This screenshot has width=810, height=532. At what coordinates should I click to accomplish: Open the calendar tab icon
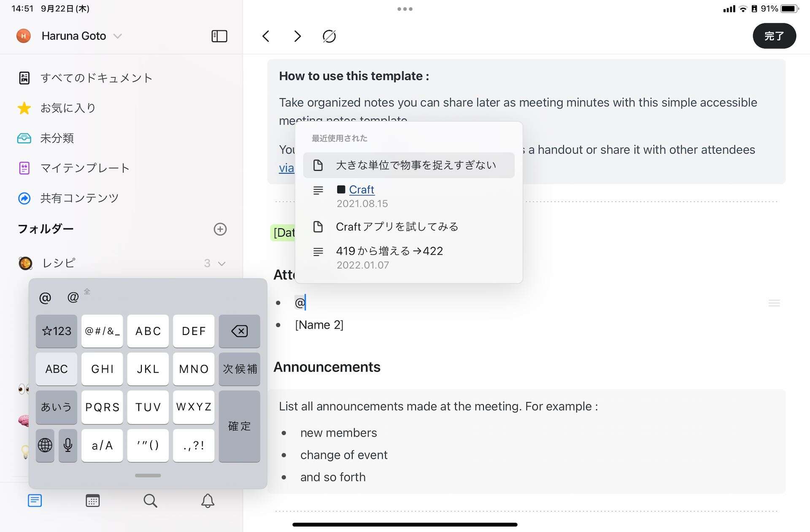pos(92,501)
